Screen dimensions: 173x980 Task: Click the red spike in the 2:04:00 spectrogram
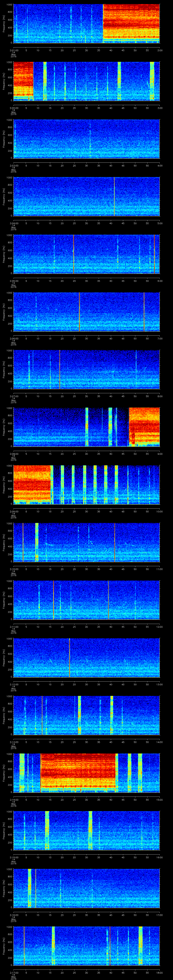pos(114,196)
